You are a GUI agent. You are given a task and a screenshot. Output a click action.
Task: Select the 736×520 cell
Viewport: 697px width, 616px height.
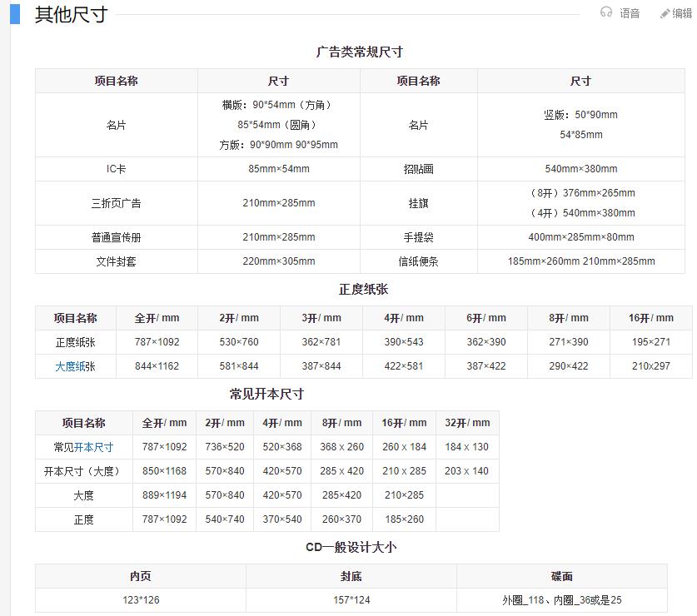tap(225, 447)
